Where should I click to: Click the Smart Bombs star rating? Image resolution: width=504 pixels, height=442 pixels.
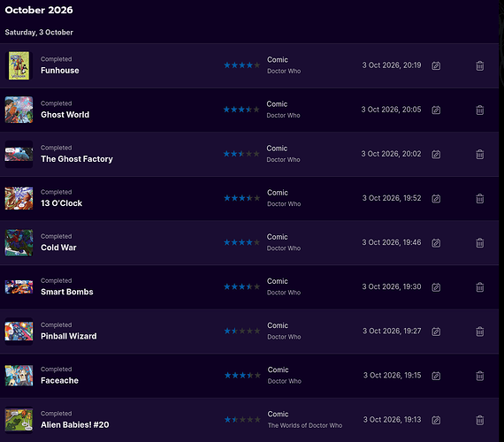pyautogui.click(x=241, y=286)
